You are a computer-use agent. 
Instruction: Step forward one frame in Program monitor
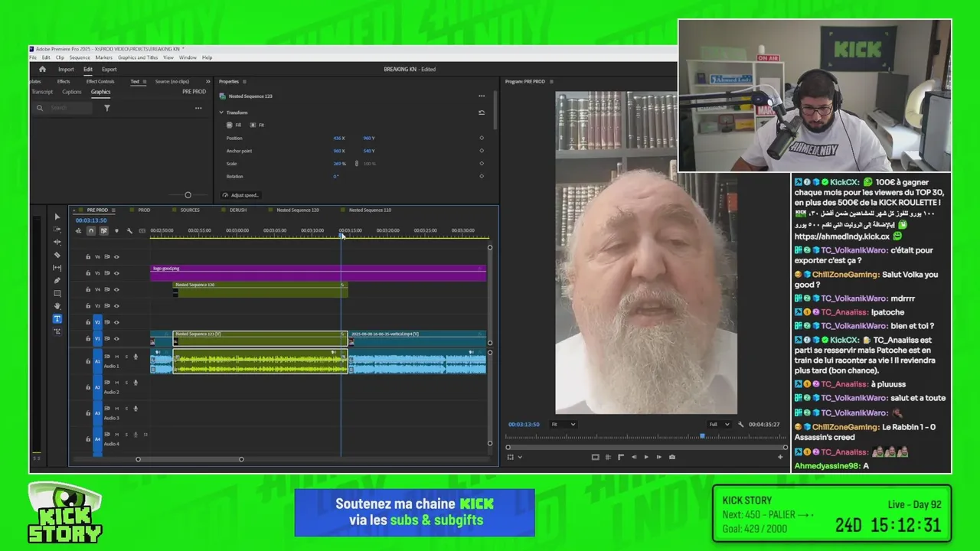coord(658,457)
